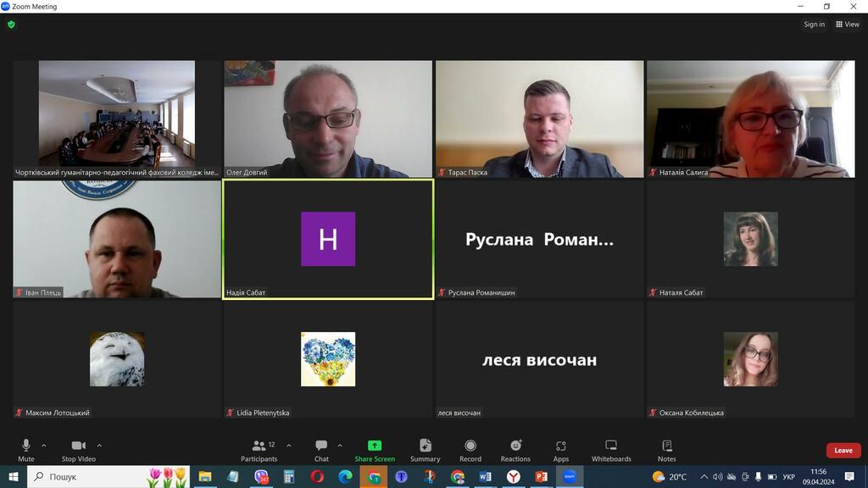Open Microsoft Word from the taskbar
Screen dimensions: 868x488
click(485, 477)
